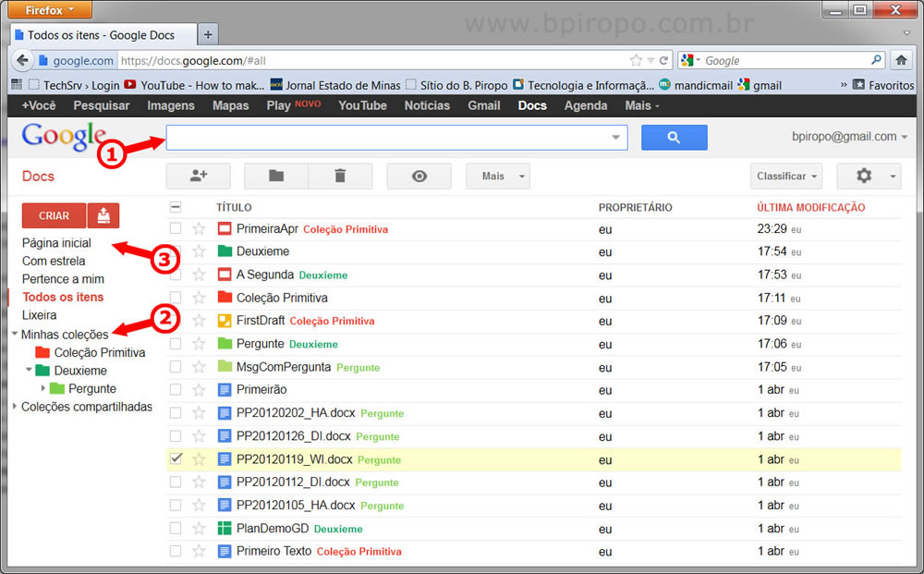Star the PrimeiraApr document
The image size is (924, 574).
pyautogui.click(x=200, y=228)
